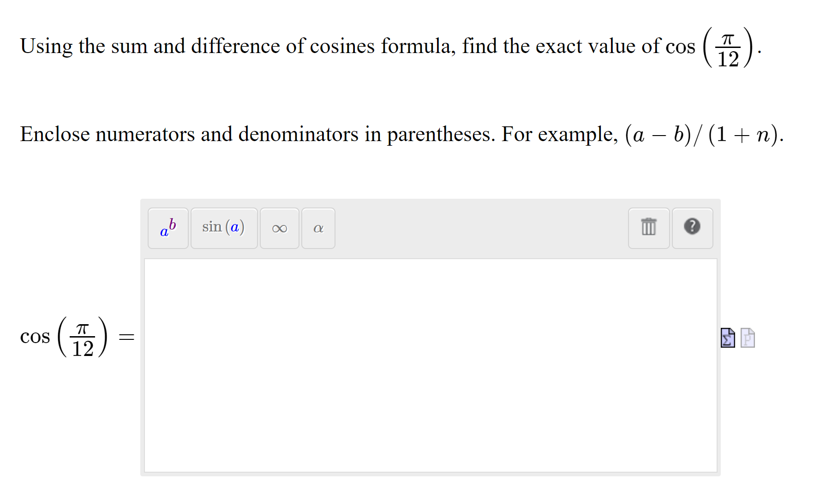The height and width of the screenshot is (504, 826).
Task: Click inside the blank math answer box
Action: click(x=429, y=364)
